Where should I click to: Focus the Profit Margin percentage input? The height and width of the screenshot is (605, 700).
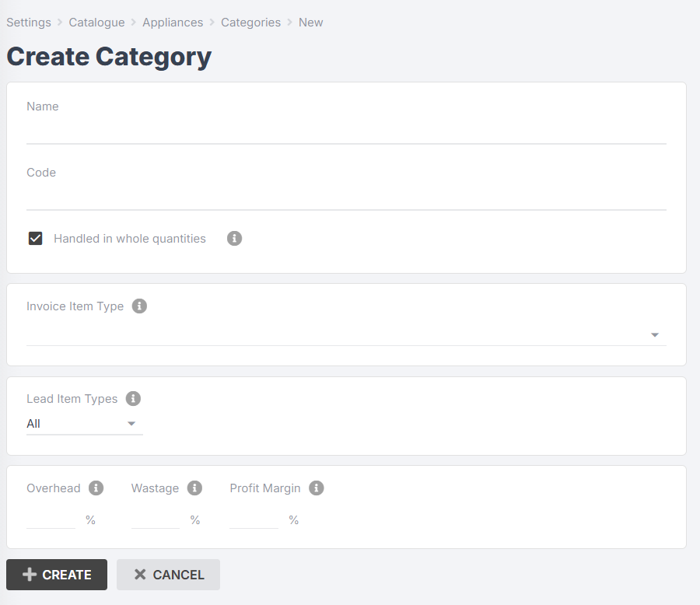pos(254,519)
